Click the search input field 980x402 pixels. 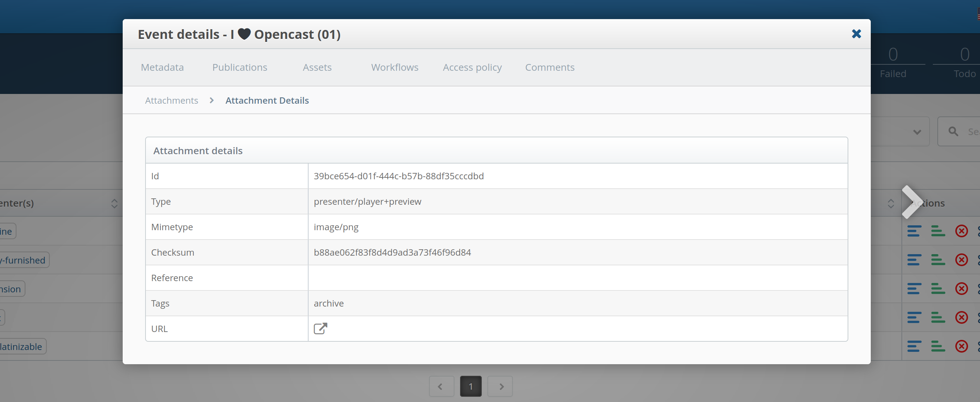click(x=972, y=132)
